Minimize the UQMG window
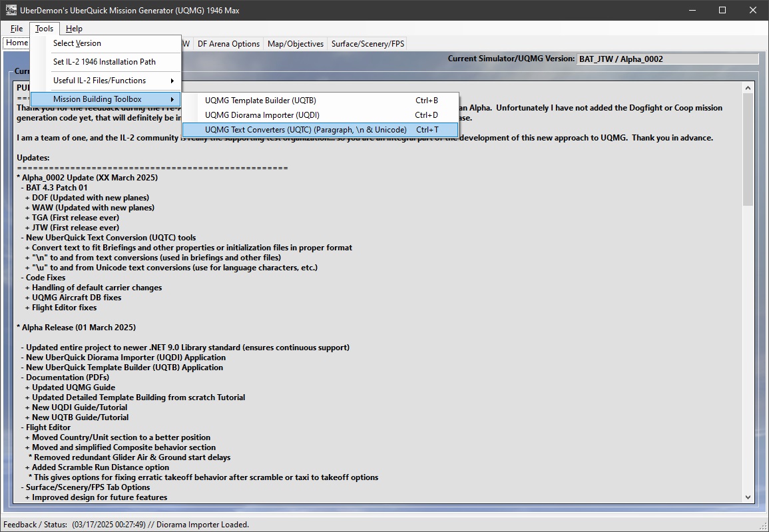 click(x=692, y=10)
